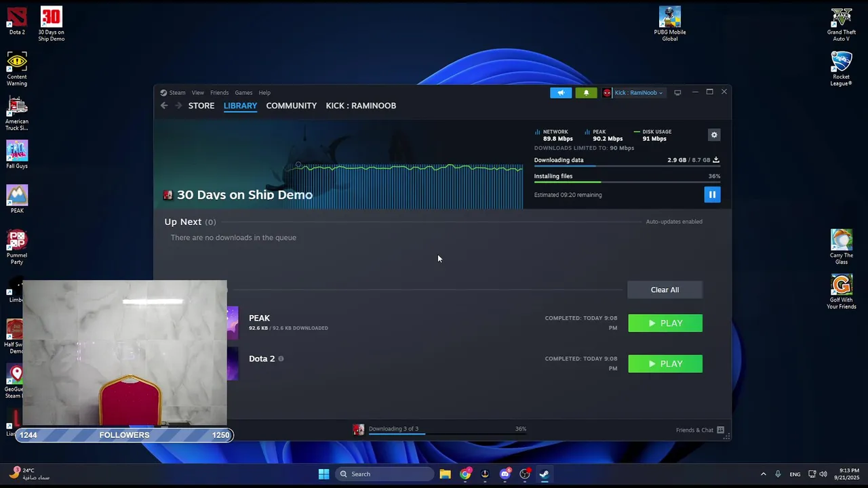
Task: Click Clear All completed downloads
Action: (665, 290)
